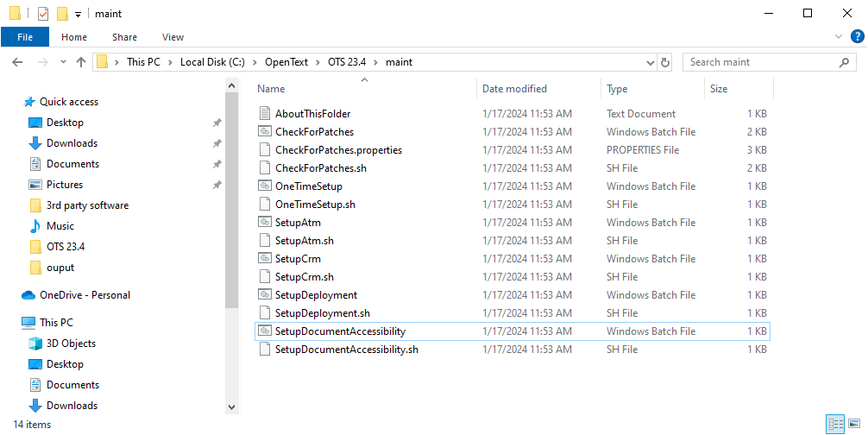Click the navigation pane scroll down arrow
Image resolution: width=868 pixels, height=435 pixels.
point(232,407)
